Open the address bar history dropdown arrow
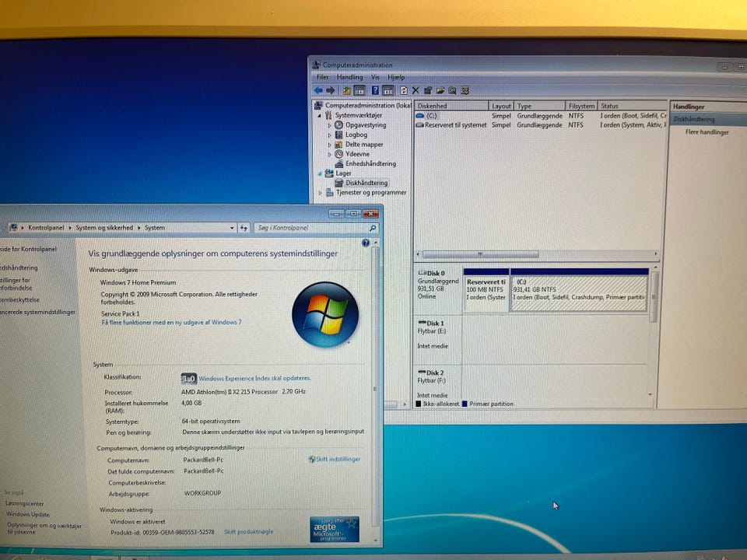 pos(232,228)
